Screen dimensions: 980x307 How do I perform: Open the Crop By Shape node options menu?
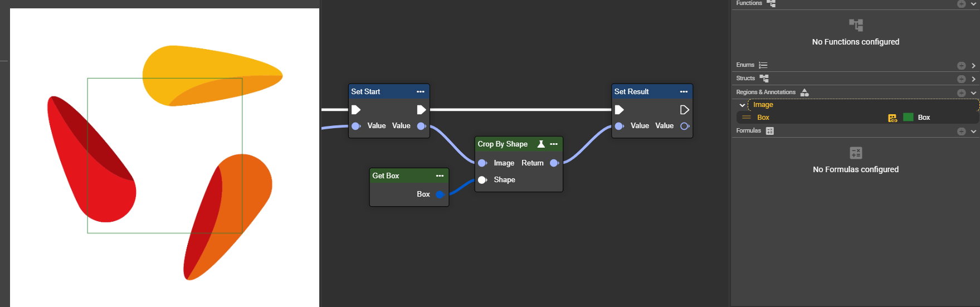554,144
